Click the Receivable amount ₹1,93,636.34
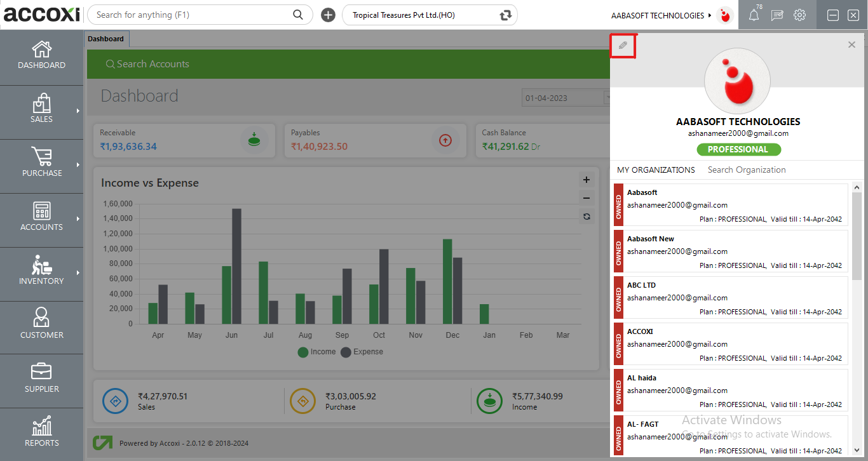 tap(128, 147)
